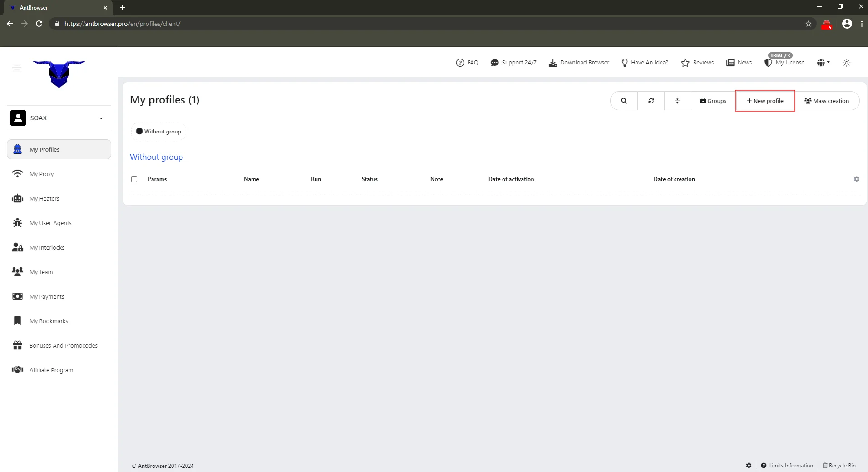Click the collapse rows icon beside Groups
This screenshot has height=472, width=868.
677,101
